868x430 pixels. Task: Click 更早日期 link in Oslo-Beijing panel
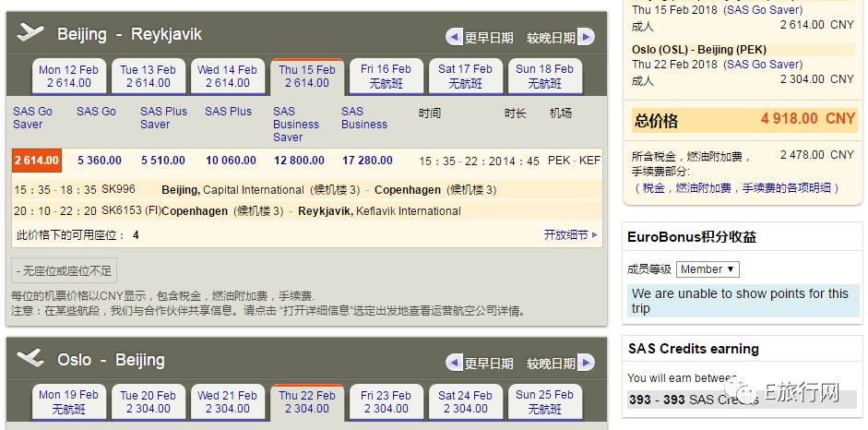489,364
